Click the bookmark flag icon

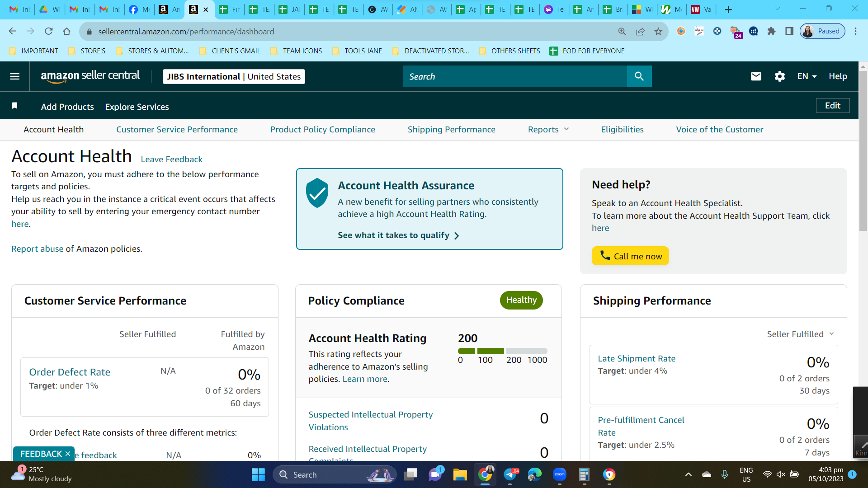click(15, 106)
